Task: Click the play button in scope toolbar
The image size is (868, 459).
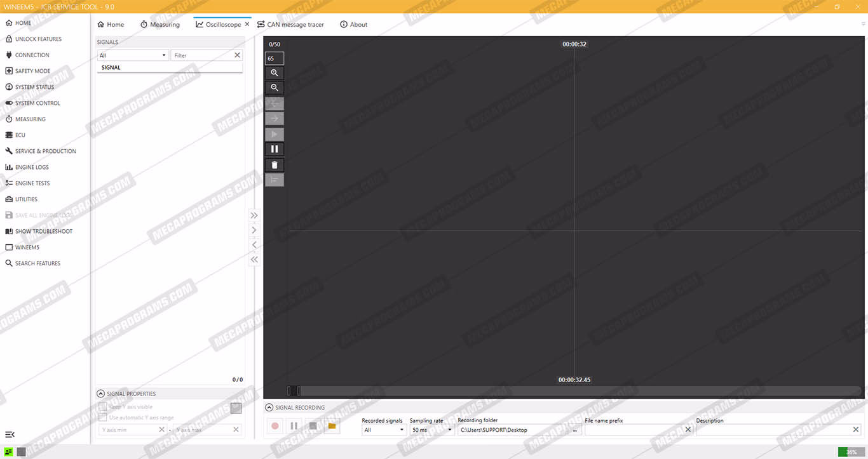Action: (275, 135)
